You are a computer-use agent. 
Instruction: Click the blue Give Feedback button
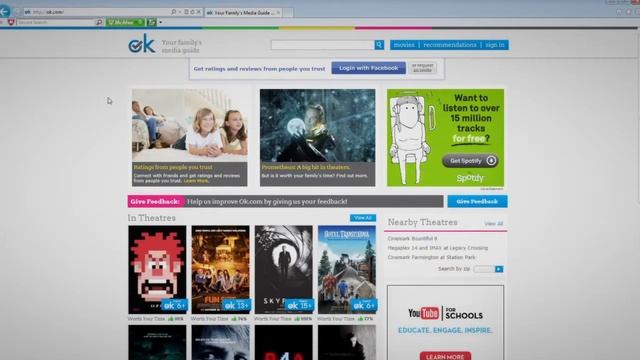(477, 201)
